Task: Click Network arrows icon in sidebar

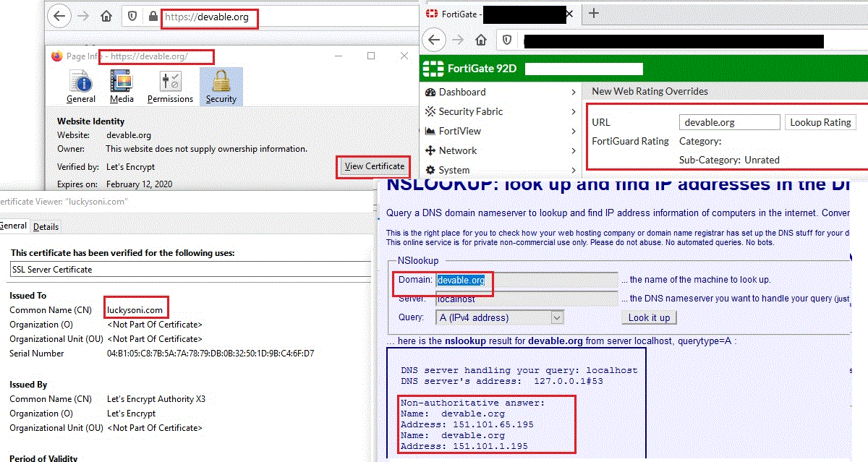Action: click(x=430, y=150)
